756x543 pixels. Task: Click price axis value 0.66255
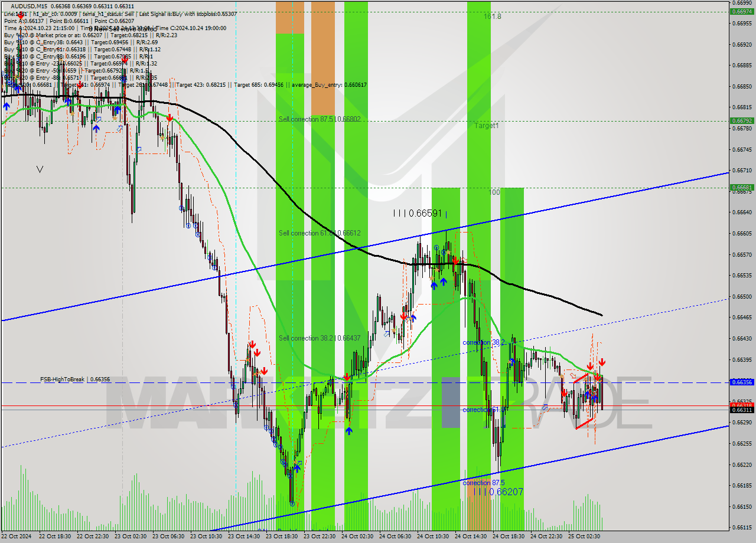pyautogui.click(x=742, y=443)
